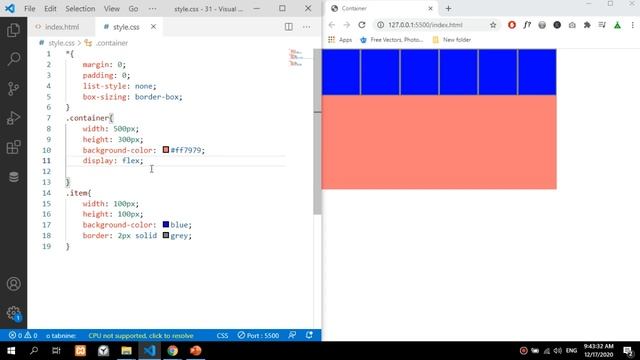640x360 pixels.
Task: Open the Apps bookmark shortcut
Action: click(x=340, y=40)
